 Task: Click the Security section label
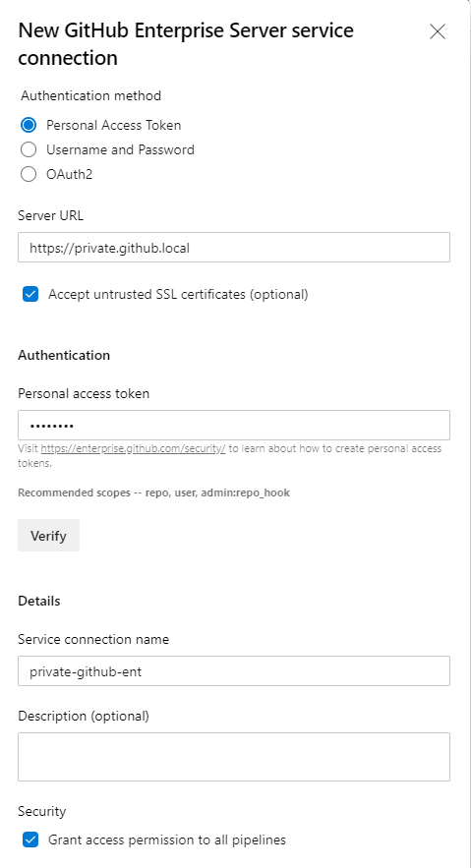coord(41,812)
